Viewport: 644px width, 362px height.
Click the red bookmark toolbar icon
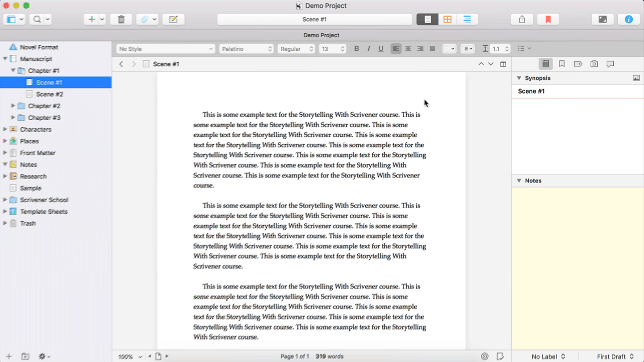click(x=548, y=19)
